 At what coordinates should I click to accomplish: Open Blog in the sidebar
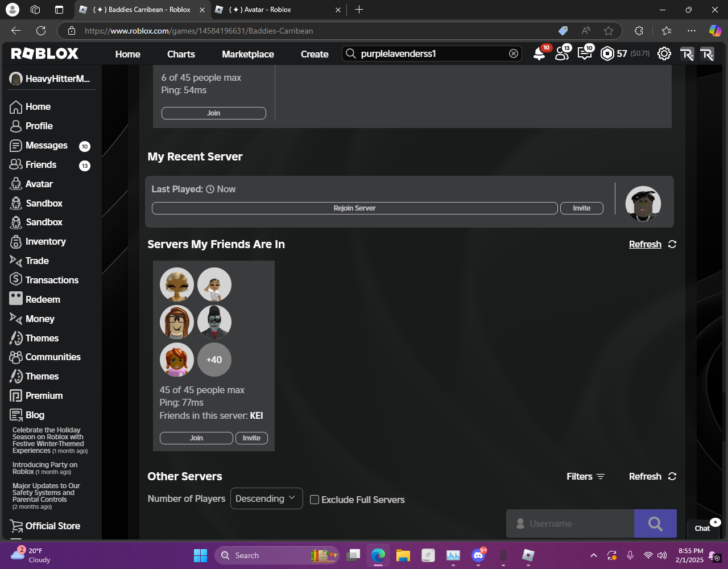[27, 415]
